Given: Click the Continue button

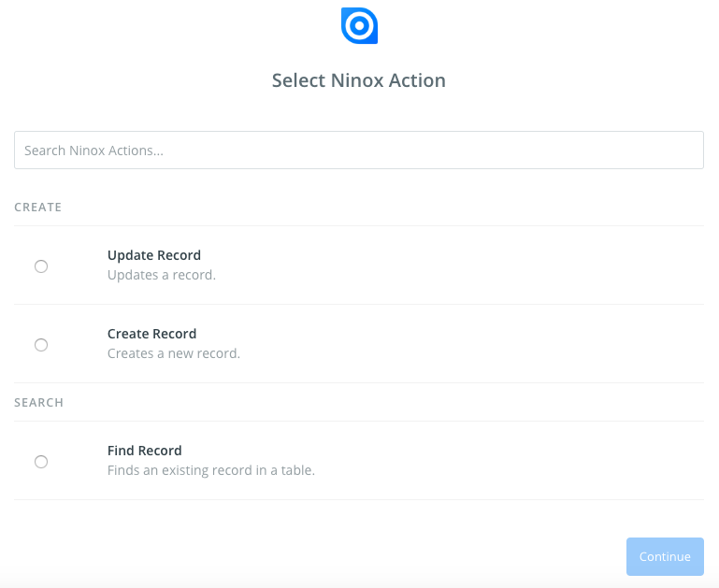Looking at the screenshot, I should 665,556.
